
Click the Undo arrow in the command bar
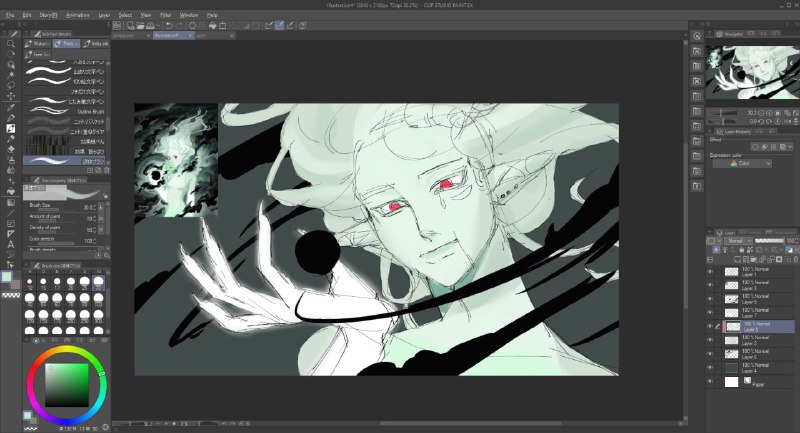coord(169,26)
